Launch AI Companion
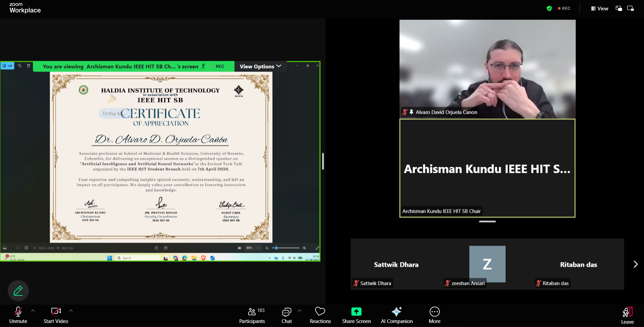This screenshot has width=644, height=327. point(396,316)
